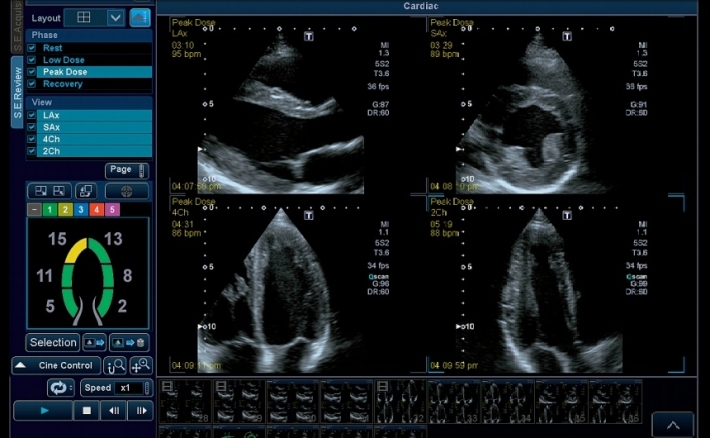Click the crosshair target icon
The width and height of the screenshot is (710, 438).
click(127, 190)
